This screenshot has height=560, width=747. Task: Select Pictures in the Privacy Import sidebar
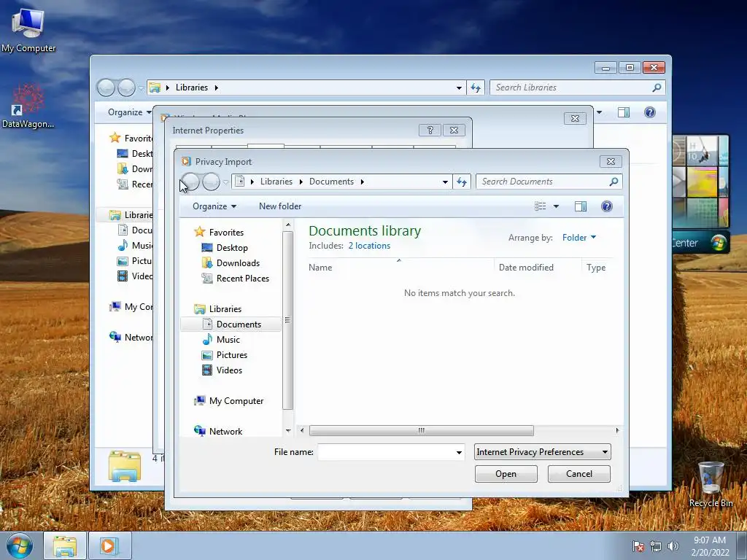coord(231,355)
